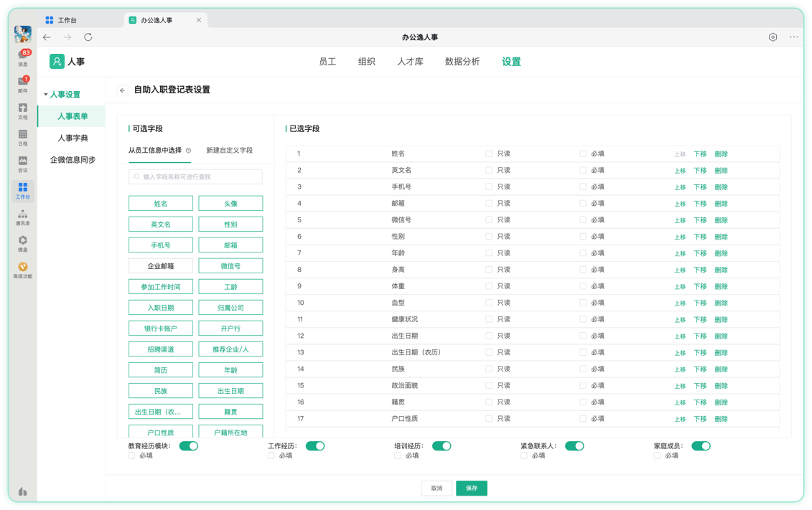
Task: Check 必填 for the 性别 row
Action: pyautogui.click(x=582, y=237)
